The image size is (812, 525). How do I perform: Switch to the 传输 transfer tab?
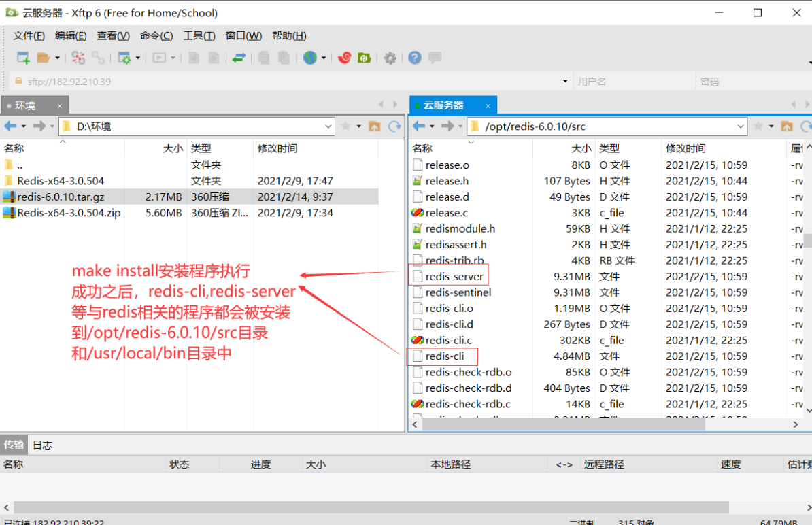(14, 445)
